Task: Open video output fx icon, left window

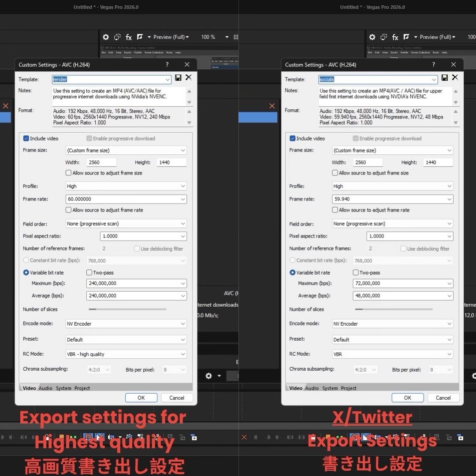Action: tap(129, 37)
